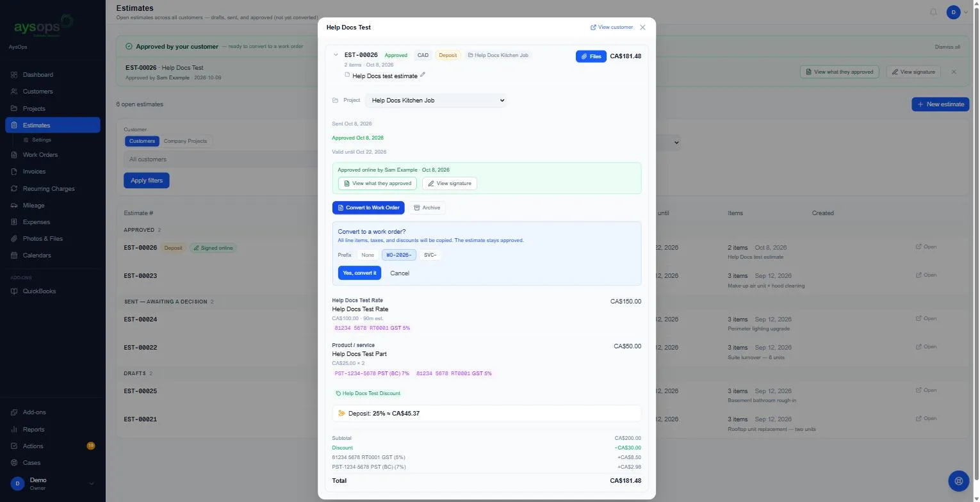Switch filter to Customers

click(142, 142)
